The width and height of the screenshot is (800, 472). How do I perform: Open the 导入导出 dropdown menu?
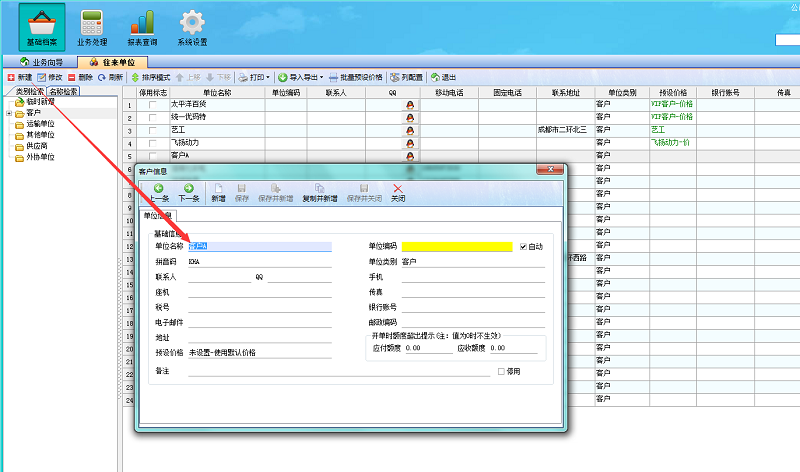click(x=305, y=77)
